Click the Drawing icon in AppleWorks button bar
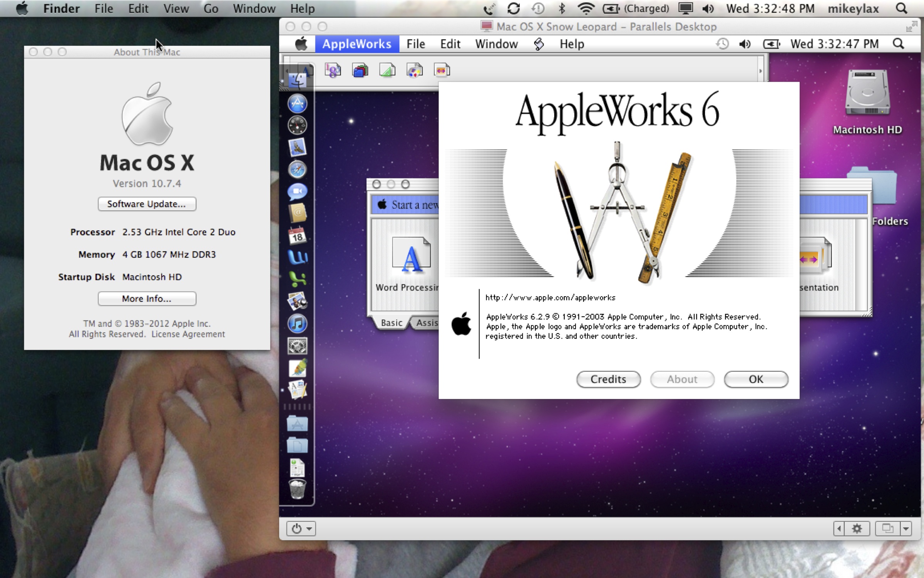Image resolution: width=924 pixels, height=578 pixels. point(387,71)
